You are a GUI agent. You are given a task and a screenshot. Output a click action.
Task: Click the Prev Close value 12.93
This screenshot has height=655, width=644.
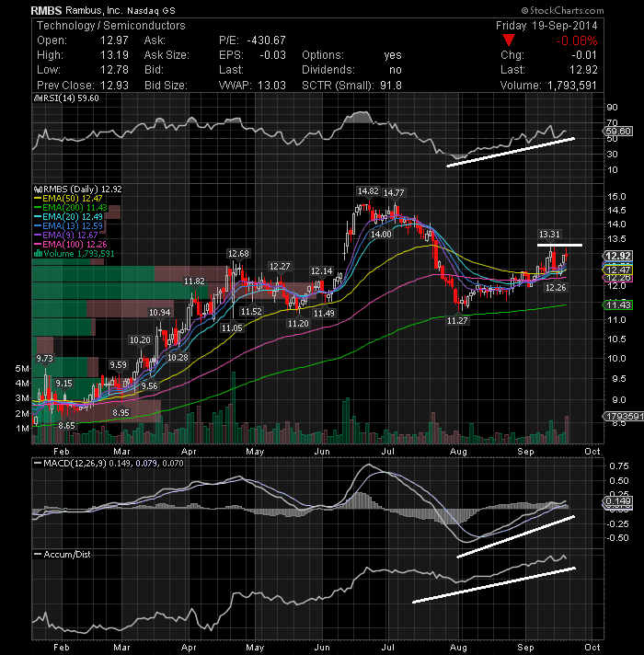(114, 86)
